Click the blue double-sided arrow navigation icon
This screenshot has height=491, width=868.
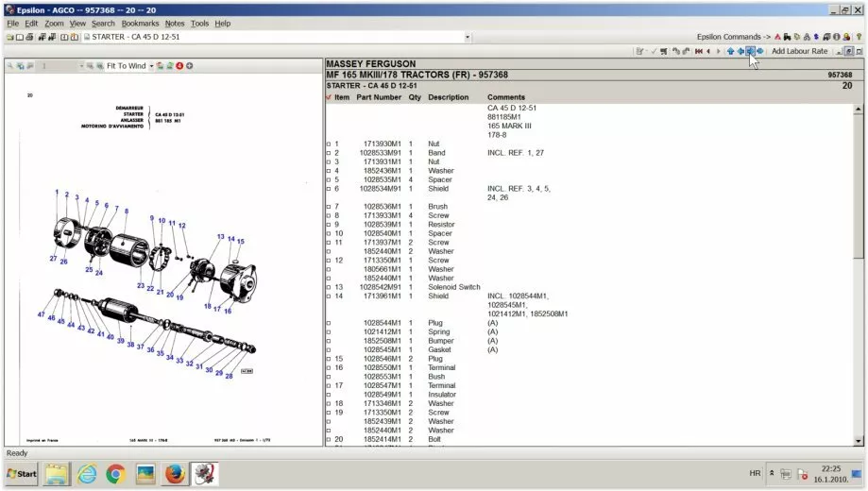(x=760, y=51)
